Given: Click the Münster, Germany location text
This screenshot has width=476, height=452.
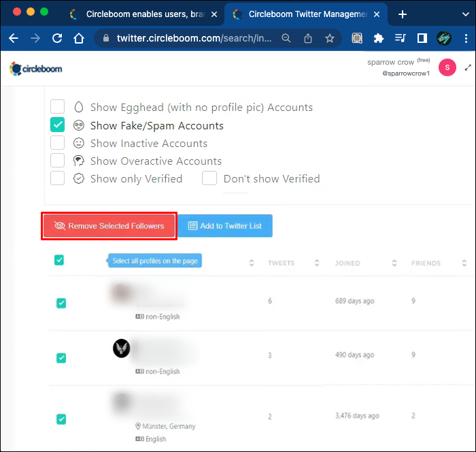Looking at the screenshot, I should point(169,426).
